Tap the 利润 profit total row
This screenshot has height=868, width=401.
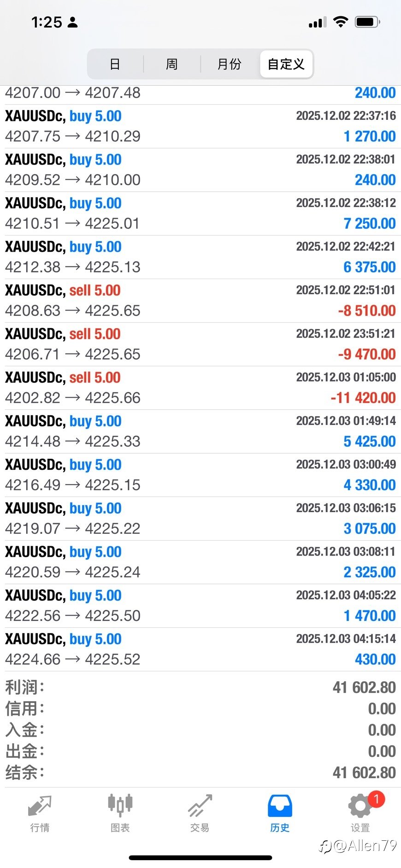200,687
